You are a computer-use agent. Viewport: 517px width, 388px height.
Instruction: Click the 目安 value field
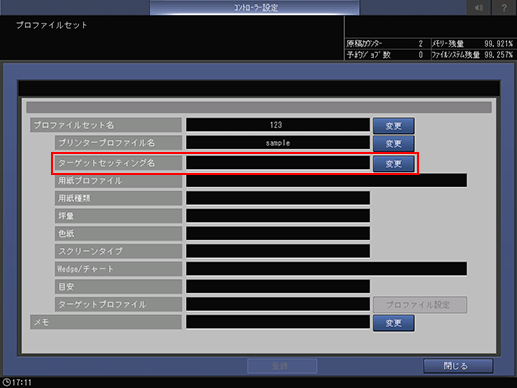click(278, 286)
